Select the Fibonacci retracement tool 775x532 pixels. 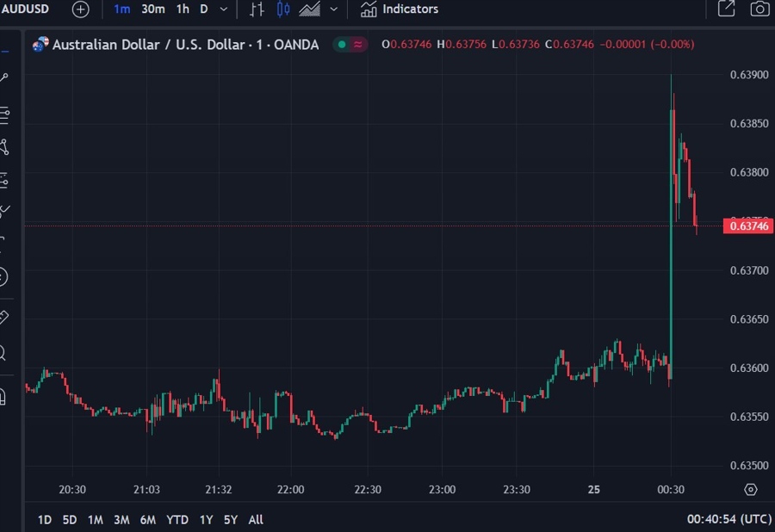click(4, 115)
